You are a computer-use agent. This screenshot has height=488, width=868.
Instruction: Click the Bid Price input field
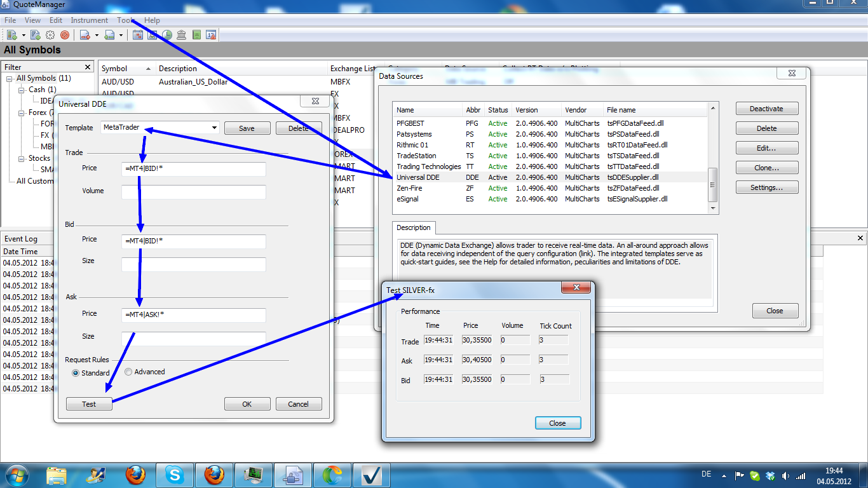193,241
